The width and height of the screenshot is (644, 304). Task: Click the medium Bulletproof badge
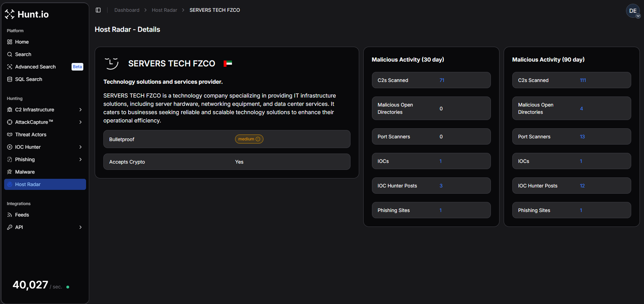249,139
